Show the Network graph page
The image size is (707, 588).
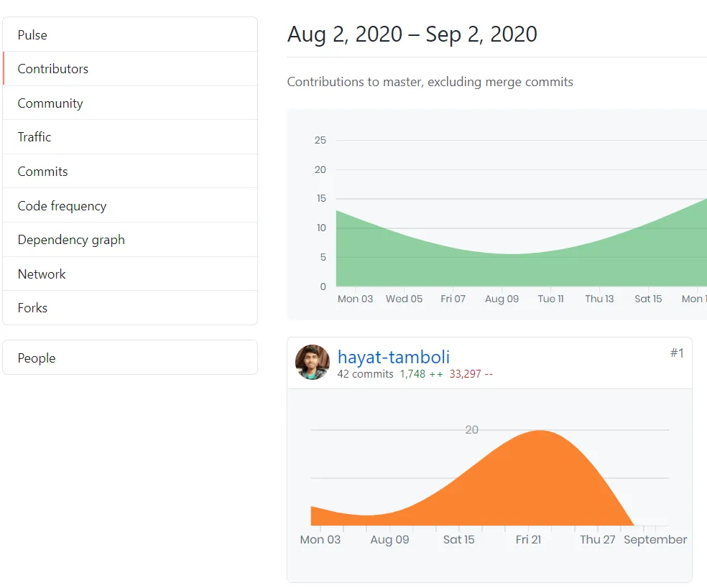tap(42, 274)
